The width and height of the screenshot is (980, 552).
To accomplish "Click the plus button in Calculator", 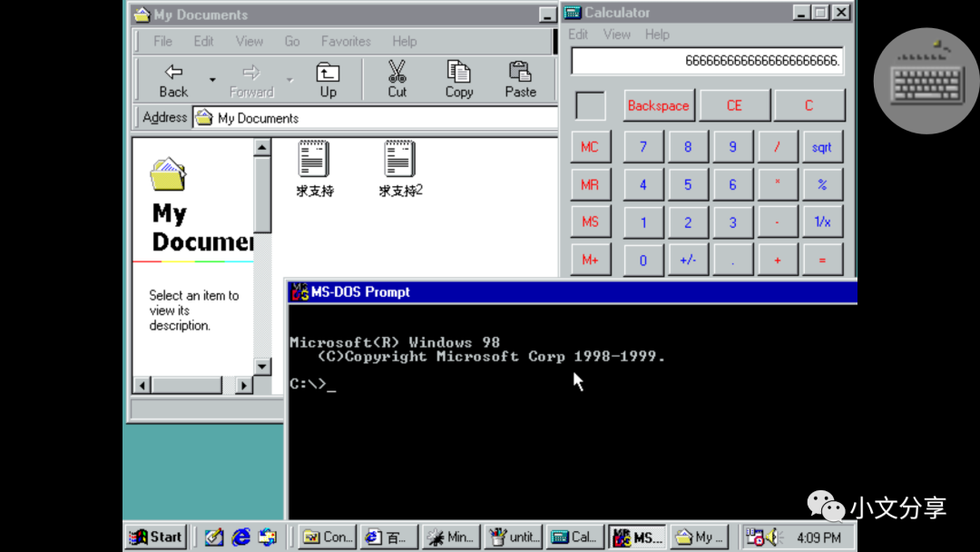I will 778,260.
